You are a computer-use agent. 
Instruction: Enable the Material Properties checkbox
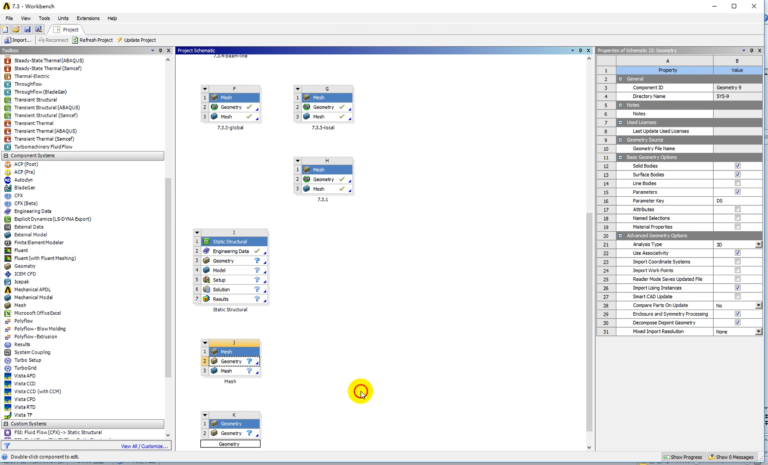point(737,227)
